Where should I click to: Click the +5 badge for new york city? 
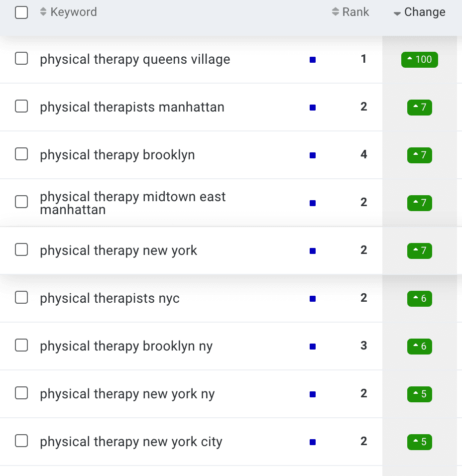pyautogui.click(x=420, y=442)
